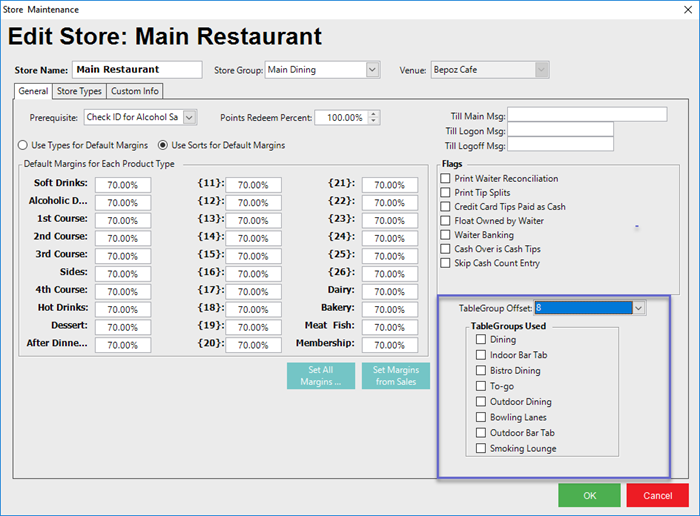Edit the Bakery margin field
The height and width of the screenshot is (516, 700).
(390, 310)
